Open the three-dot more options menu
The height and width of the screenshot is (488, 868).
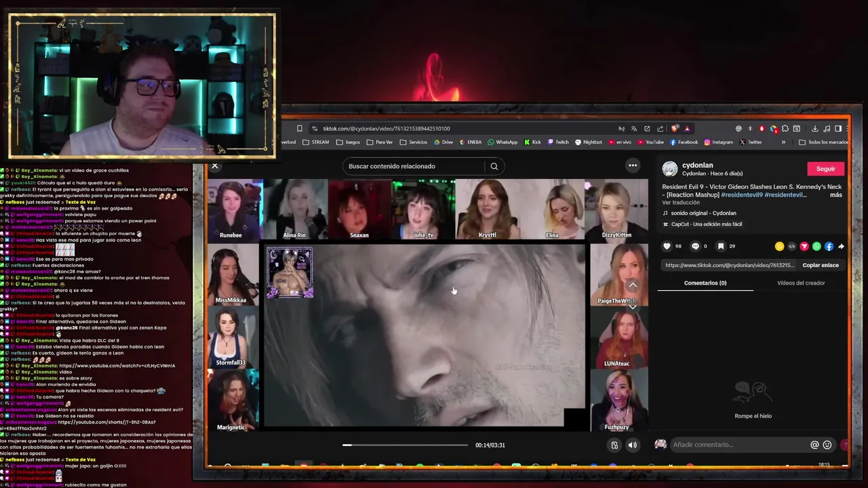tap(633, 165)
